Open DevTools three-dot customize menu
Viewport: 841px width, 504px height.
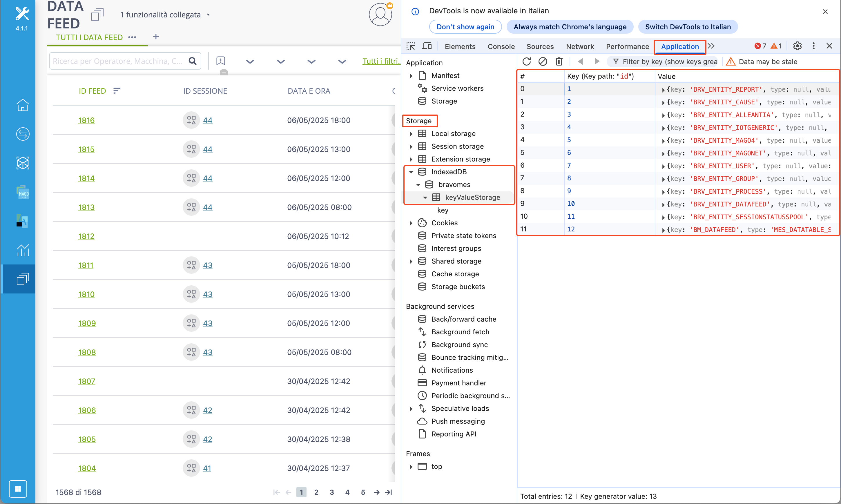pos(813,46)
